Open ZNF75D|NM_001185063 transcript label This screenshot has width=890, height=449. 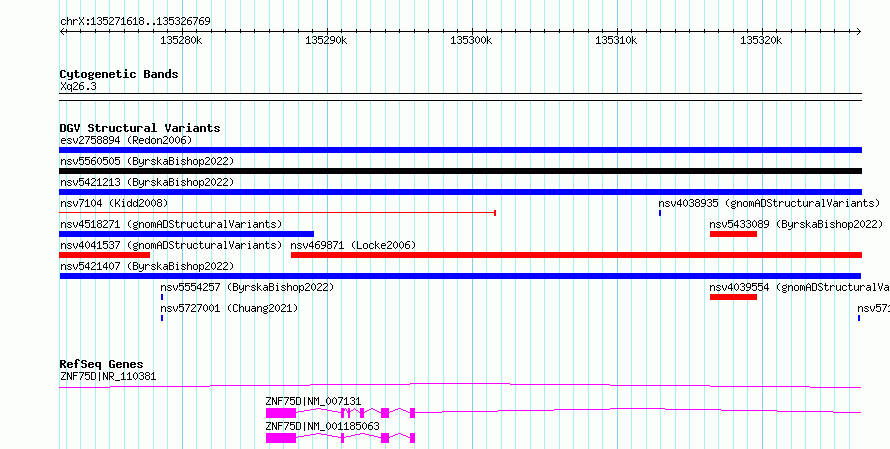[x=322, y=426]
